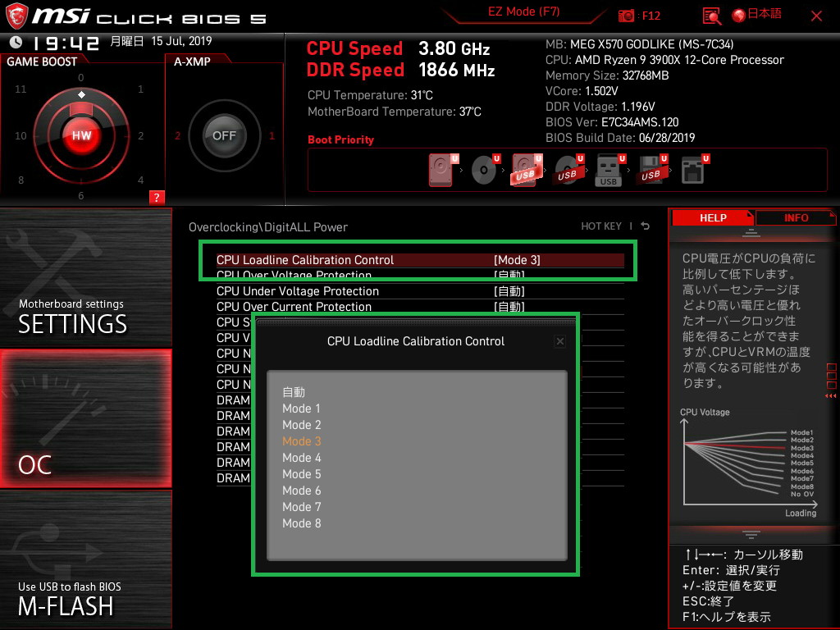This screenshot has height=630, width=840.
Task: Choose Mode 7 in the popup list
Action: click(x=302, y=507)
